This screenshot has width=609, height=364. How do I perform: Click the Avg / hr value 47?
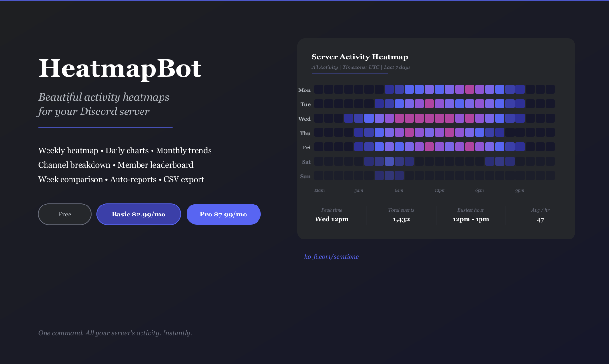(x=540, y=219)
